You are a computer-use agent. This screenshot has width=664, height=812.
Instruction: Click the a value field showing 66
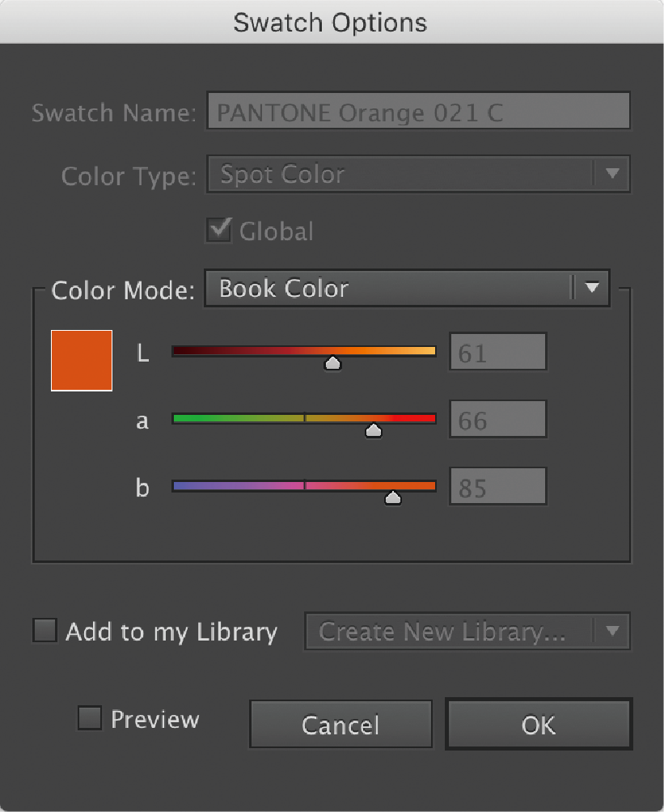497,419
